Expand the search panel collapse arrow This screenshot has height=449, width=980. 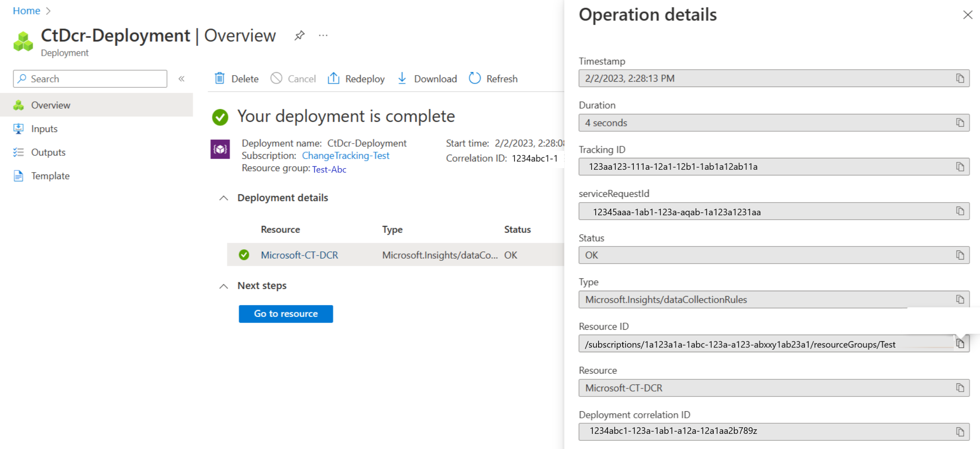[x=181, y=78]
